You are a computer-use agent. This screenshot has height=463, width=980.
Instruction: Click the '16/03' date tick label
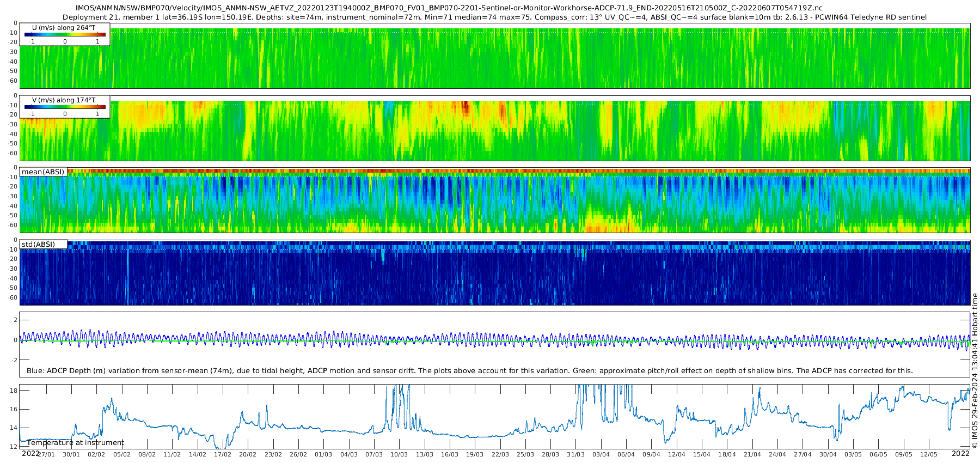click(x=450, y=455)
